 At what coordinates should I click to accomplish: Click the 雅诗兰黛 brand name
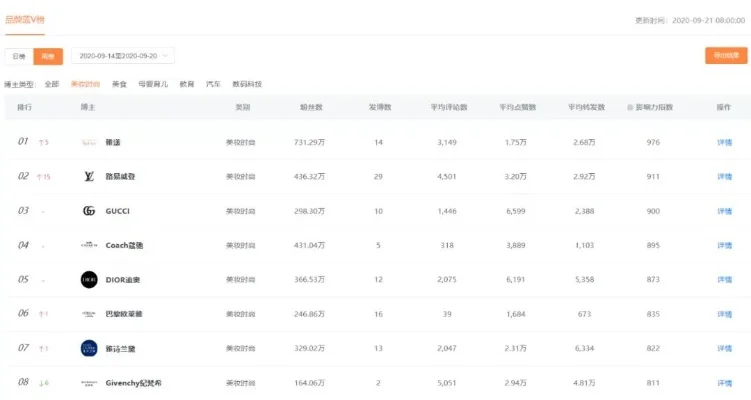tap(120, 349)
